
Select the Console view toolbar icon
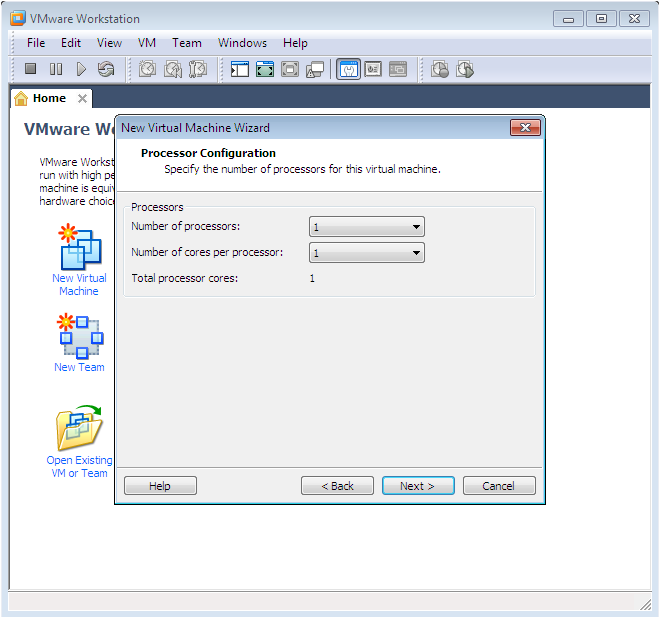398,69
